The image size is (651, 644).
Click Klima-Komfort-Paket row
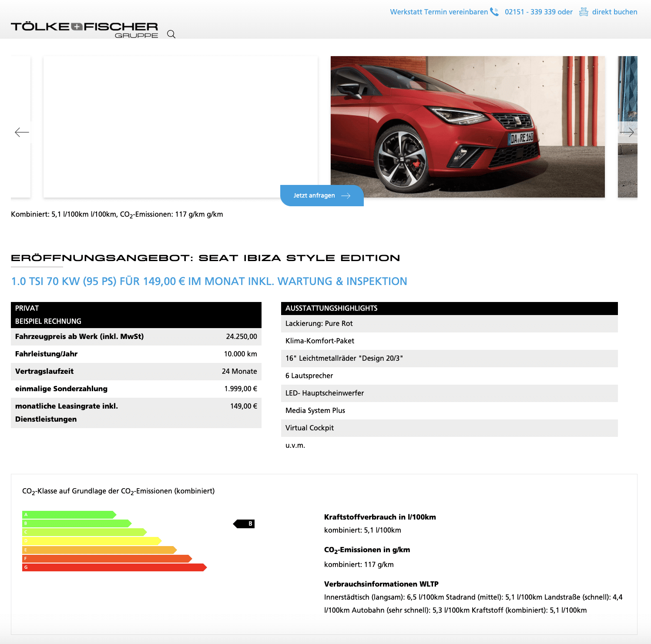[450, 341]
